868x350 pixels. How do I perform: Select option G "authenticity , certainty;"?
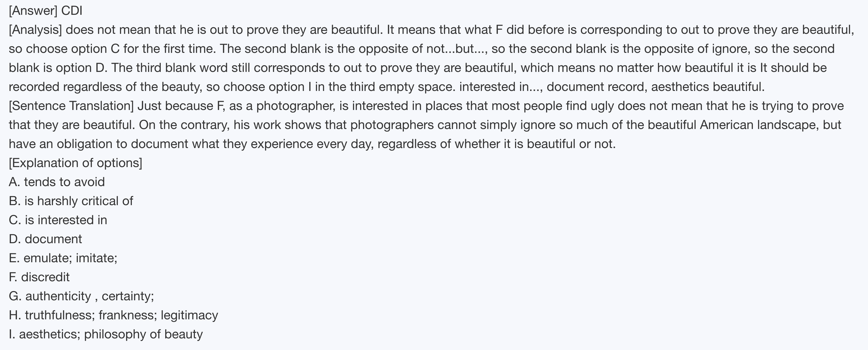81,296
